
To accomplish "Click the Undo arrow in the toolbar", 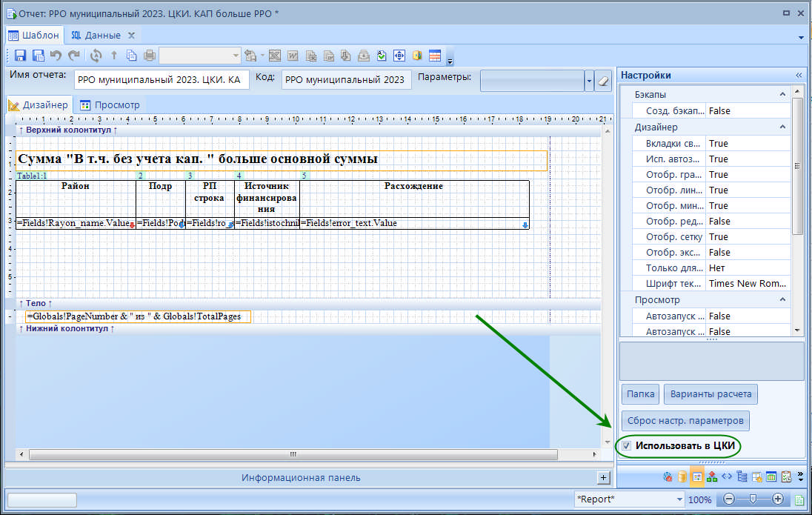I will (56, 56).
